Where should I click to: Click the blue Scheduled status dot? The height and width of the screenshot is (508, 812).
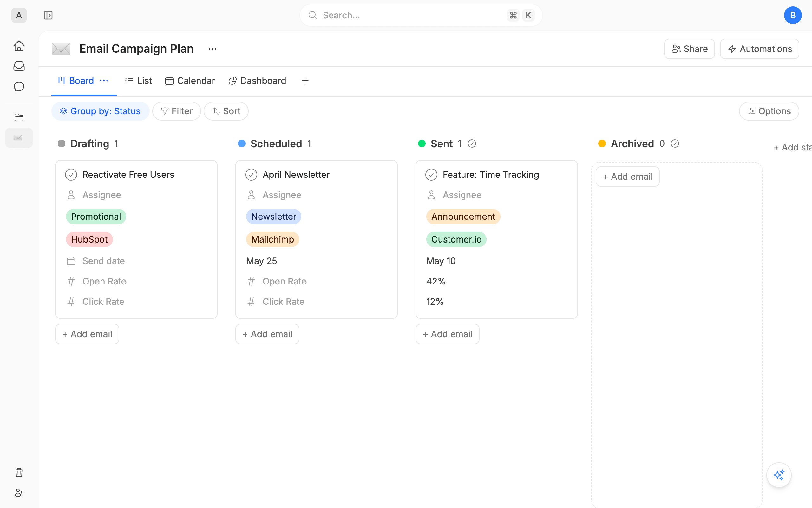242,144
